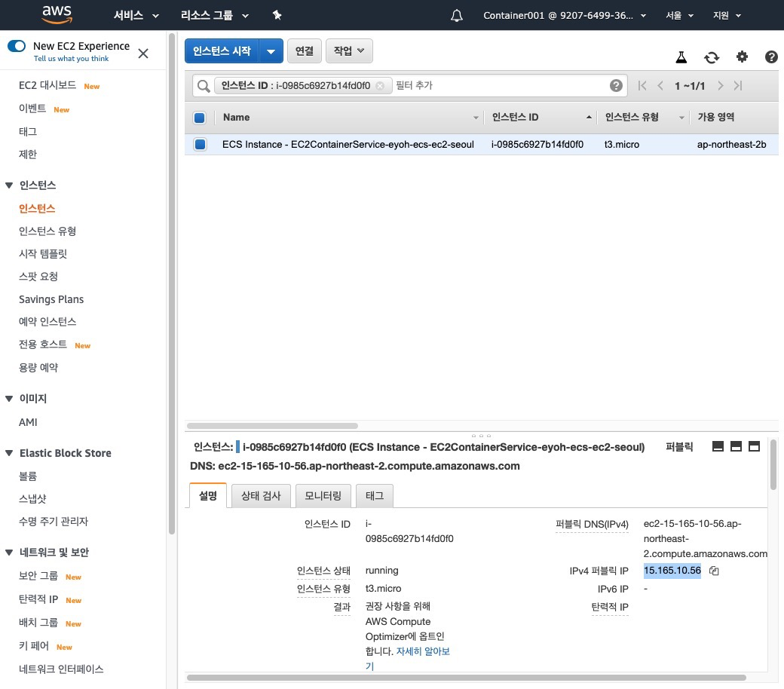Collapse the 이미지 sidebar section
The width and height of the screenshot is (784, 689).
(9, 399)
